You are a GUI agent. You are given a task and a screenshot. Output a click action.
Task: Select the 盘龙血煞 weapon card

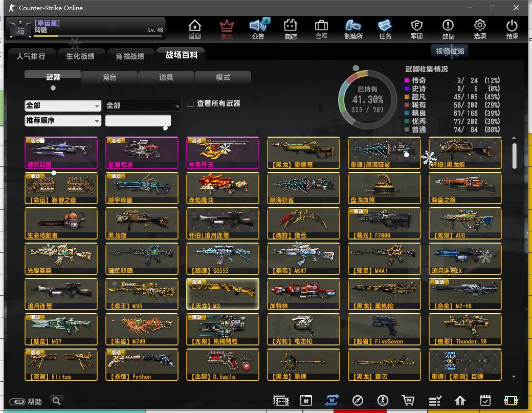384,188
